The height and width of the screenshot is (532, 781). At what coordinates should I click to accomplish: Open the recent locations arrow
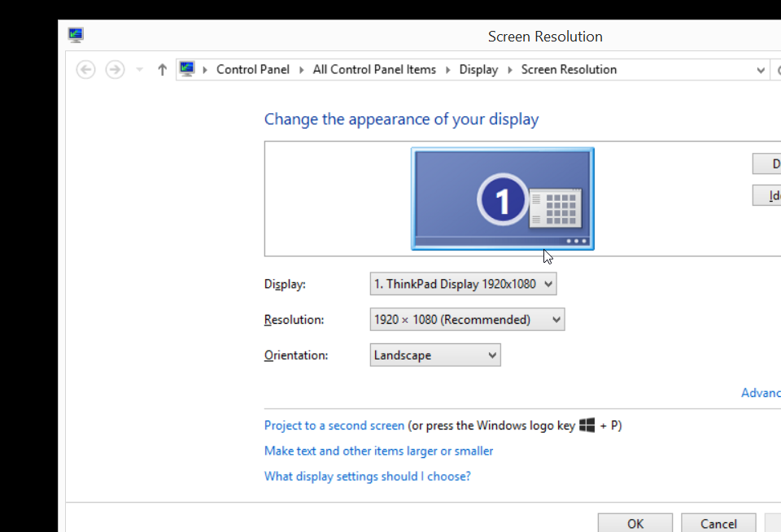tap(139, 70)
